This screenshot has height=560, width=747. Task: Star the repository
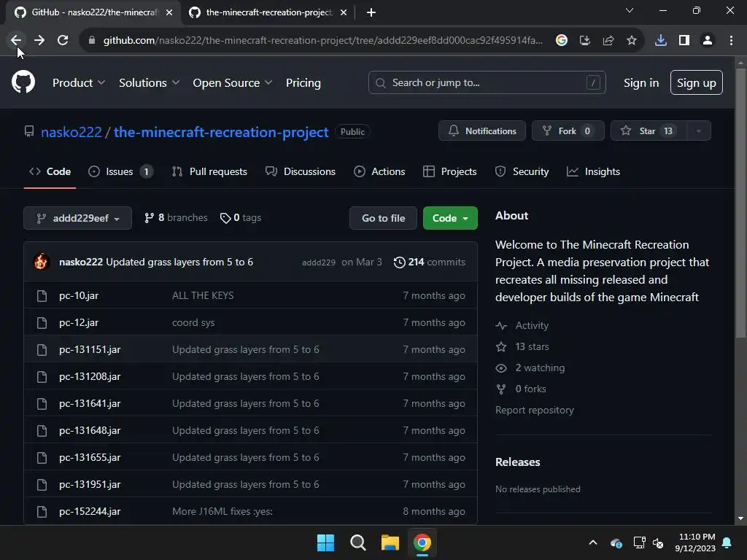click(649, 131)
